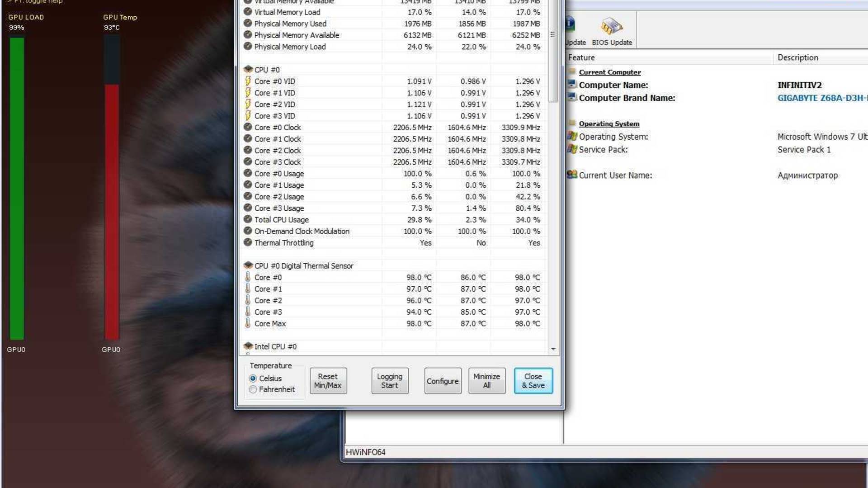Click the HWiNFO64 status bar text

tap(365, 452)
